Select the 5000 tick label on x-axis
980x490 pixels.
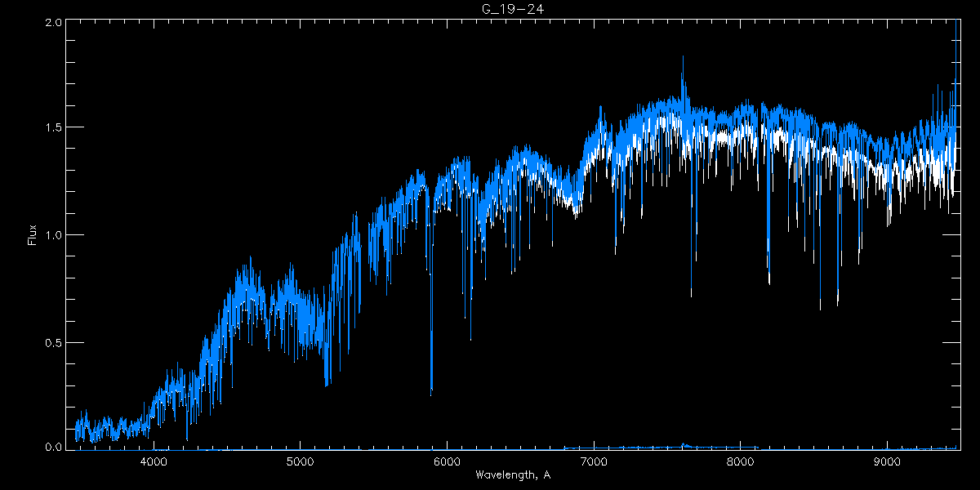300,461
